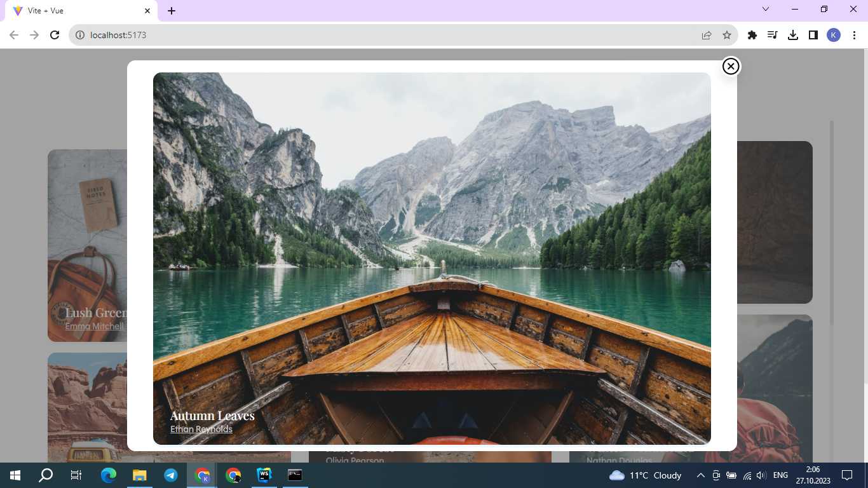Image resolution: width=868 pixels, height=488 pixels.
Task: Open the Windows Start menu
Action: 13,475
